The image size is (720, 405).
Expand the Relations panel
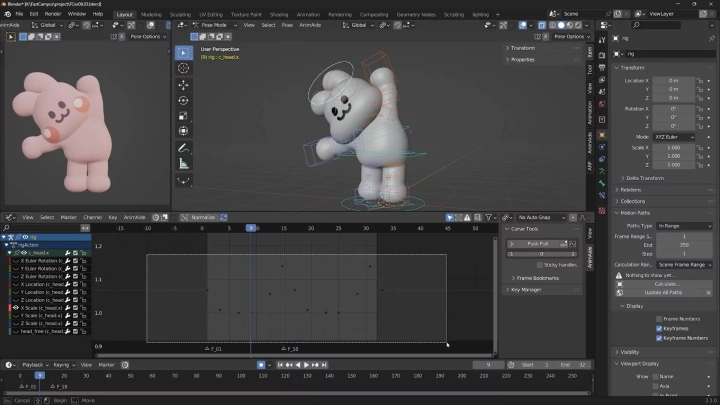coord(630,190)
